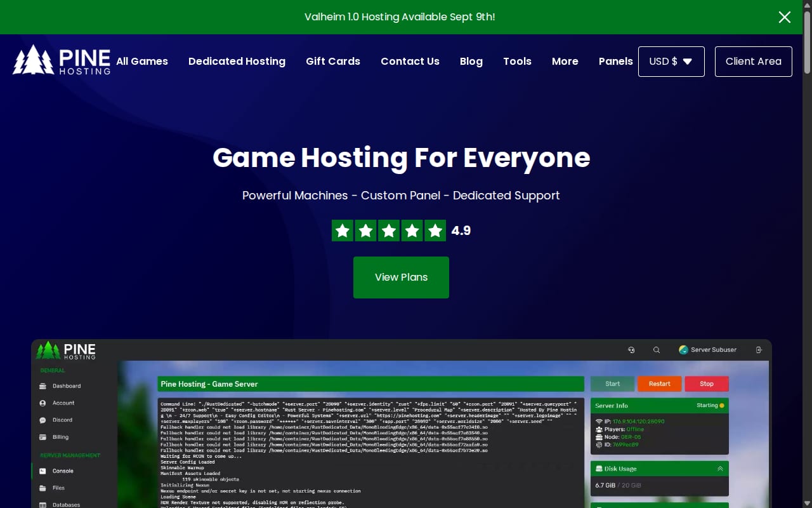Click the Billing icon in the panel sidebar

[x=43, y=438]
